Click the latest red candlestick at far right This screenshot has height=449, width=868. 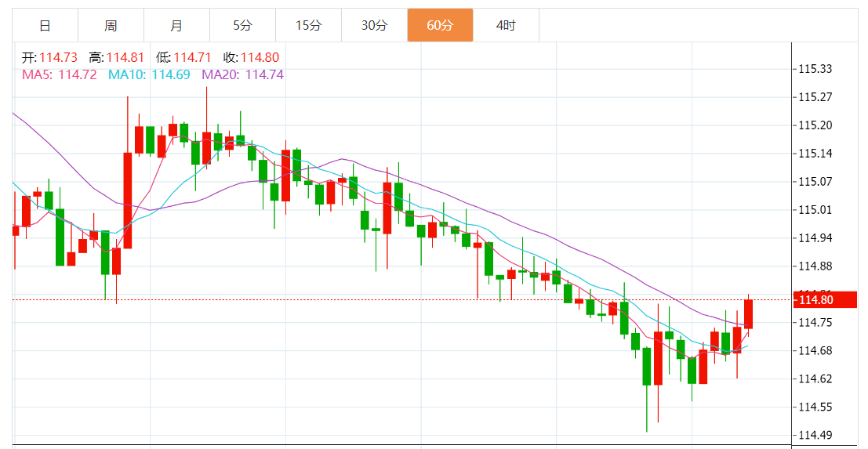tap(748, 314)
